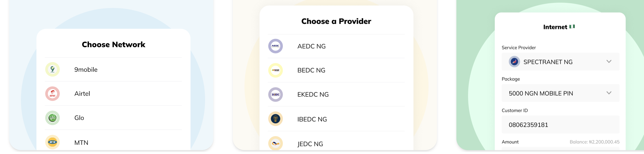Click the BEDC provider logo
644x154 pixels.
click(276, 70)
